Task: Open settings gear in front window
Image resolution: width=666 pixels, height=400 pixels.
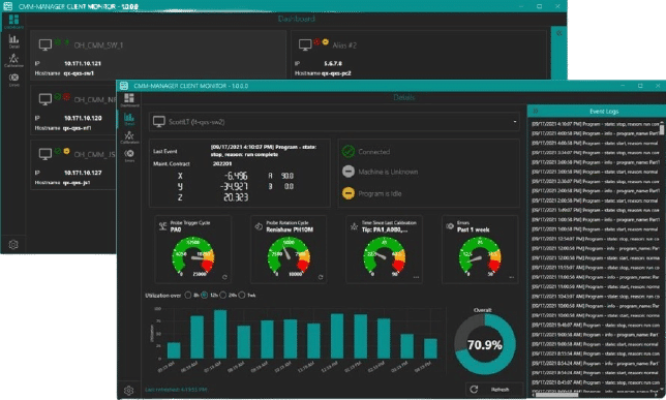Action: [x=129, y=390]
